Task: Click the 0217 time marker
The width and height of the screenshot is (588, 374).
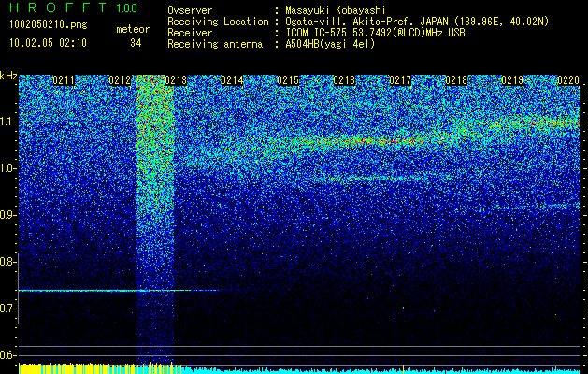Action: pyautogui.click(x=400, y=80)
